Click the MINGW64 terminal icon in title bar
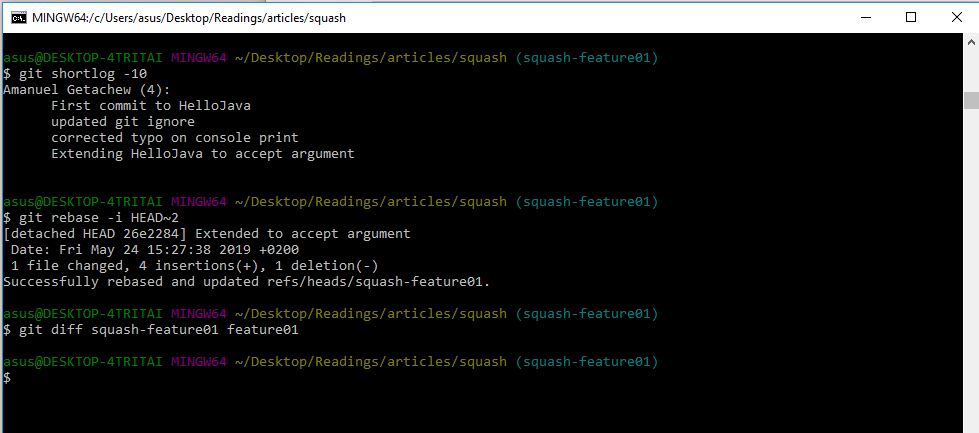 click(x=19, y=17)
